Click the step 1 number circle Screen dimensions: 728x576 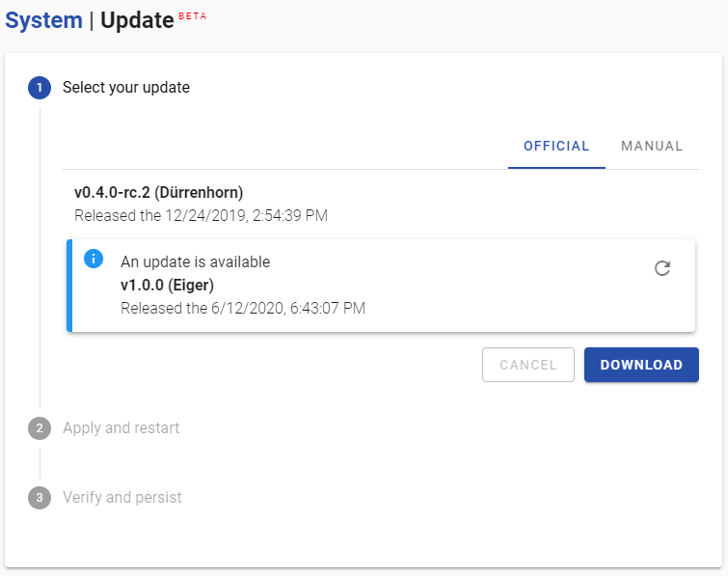click(40, 88)
